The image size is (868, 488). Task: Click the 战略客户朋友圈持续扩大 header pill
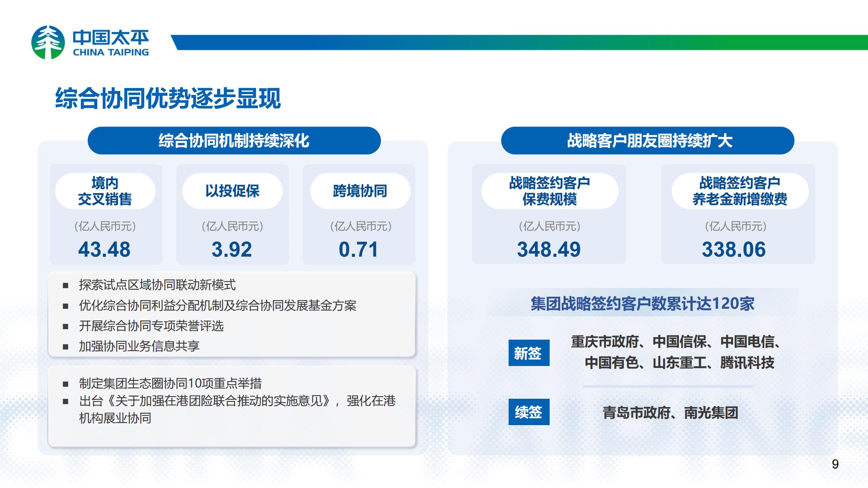(x=648, y=140)
